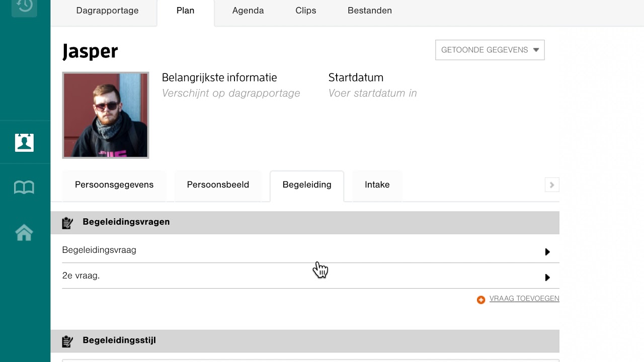
Task: Open the Intake sub-tab
Action: pyautogui.click(x=377, y=185)
